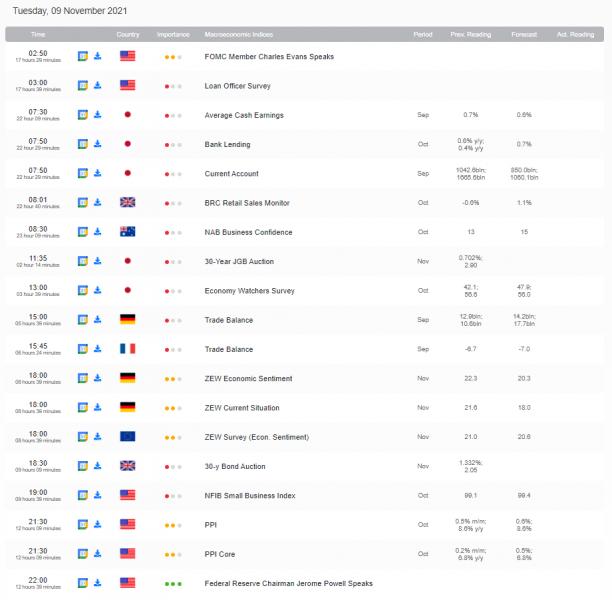Open the Current Account event details
The height and width of the screenshot is (600, 612).
(231, 174)
